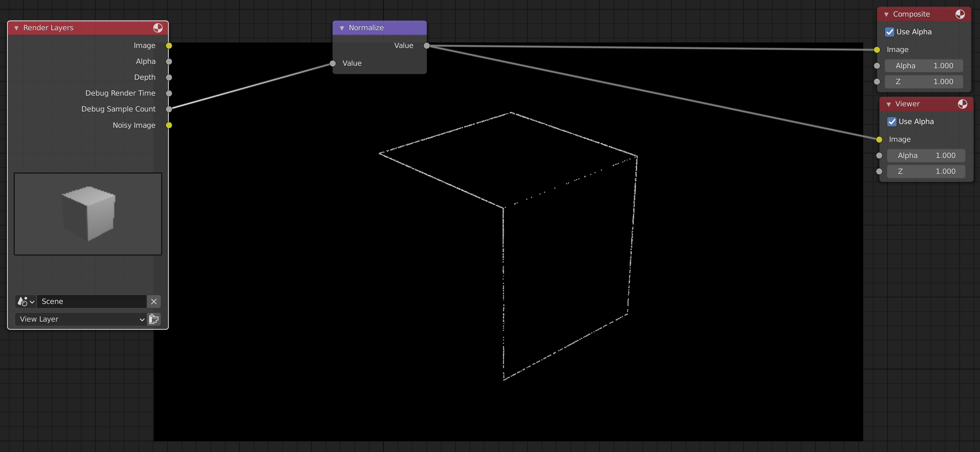Screen dimensions: 980x452
Task: Click the new view layer icon beside View Layer
Action: point(153,319)
